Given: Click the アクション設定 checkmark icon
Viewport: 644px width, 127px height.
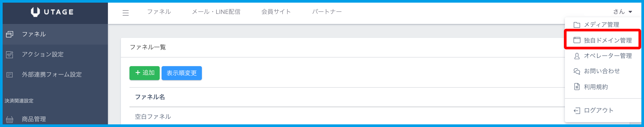Looking at the screenshot, I should pyautogui.click(x=10, y=54).
